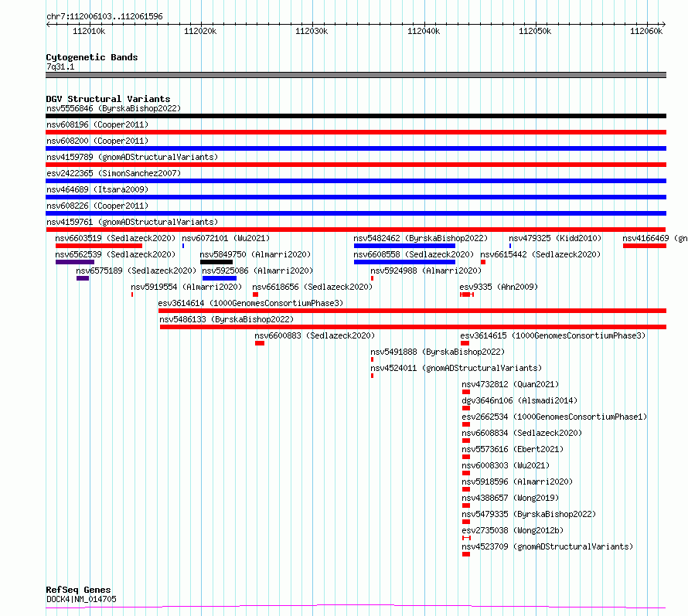The height and width of the screenshot is (616, 688).
Task: Click nsv6575189 (Sedlazeck2020) label
Action: pyautogui.click(x=136, y=271)
